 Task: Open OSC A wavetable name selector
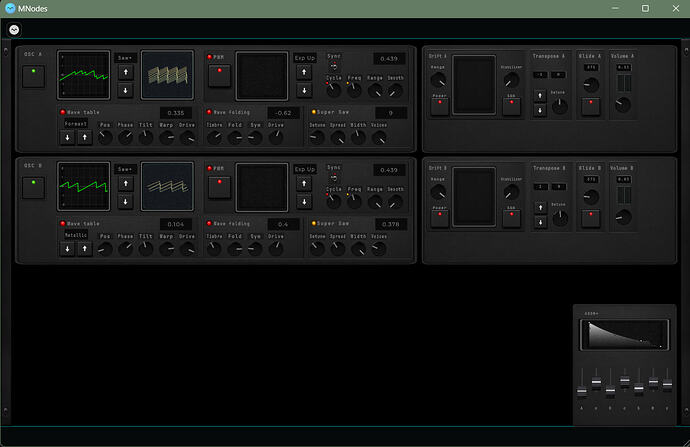(76, 124)
